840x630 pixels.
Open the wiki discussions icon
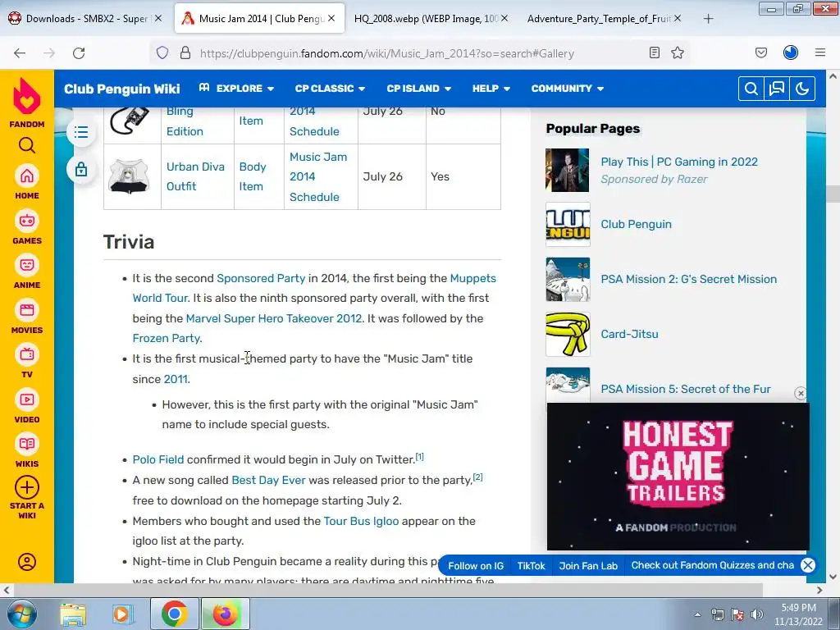pos(776,89)
